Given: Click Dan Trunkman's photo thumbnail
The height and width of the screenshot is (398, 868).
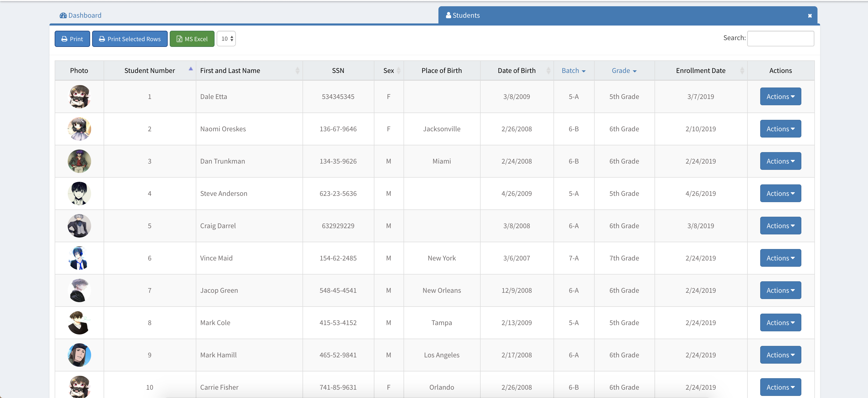Looking at the screenshot, I should pos(79,161).
